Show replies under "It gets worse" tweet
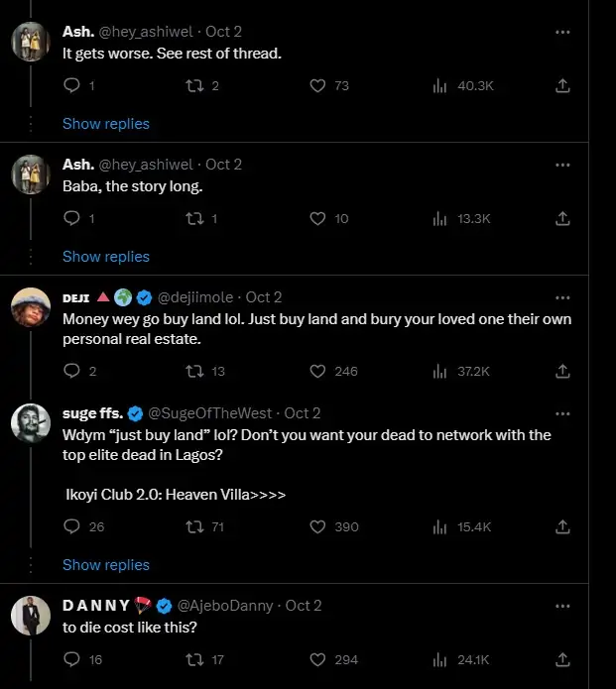Screen dimensions: 616x689 coord(106,124)
